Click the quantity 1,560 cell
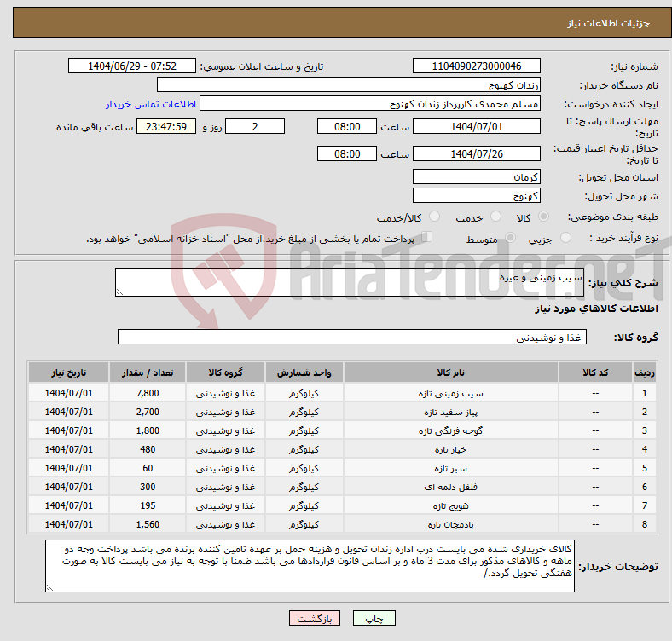The height and width of the screenshot is (641, 672). point(148,524)
